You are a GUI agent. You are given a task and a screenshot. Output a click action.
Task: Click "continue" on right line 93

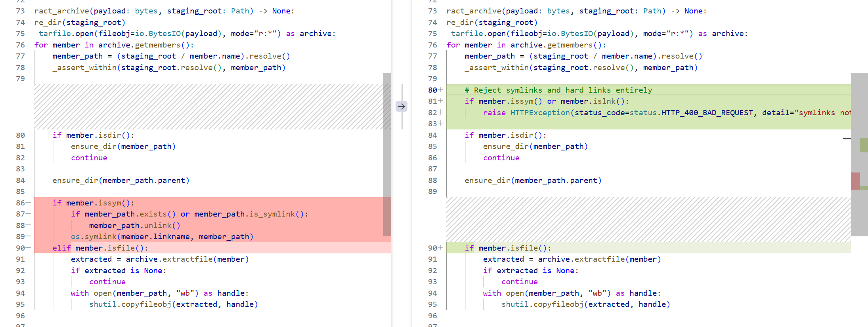click(x=520, y=281)
